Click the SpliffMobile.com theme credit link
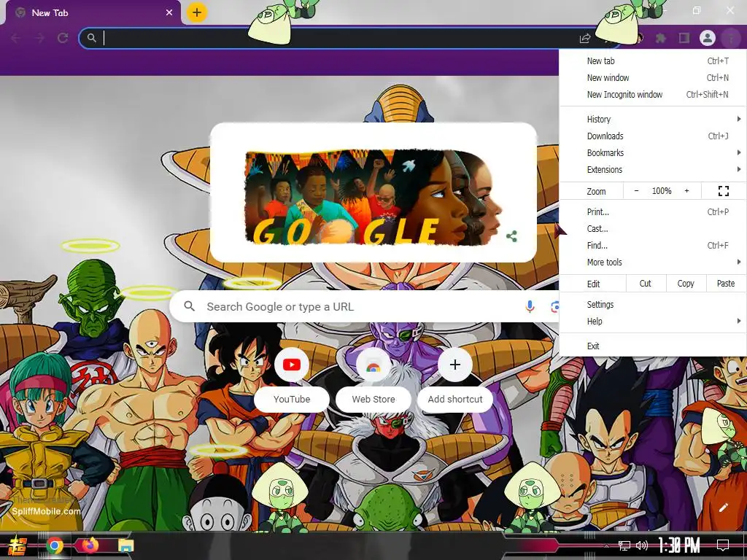This screenshot has height=560, width=747. [x=46, y=511]
